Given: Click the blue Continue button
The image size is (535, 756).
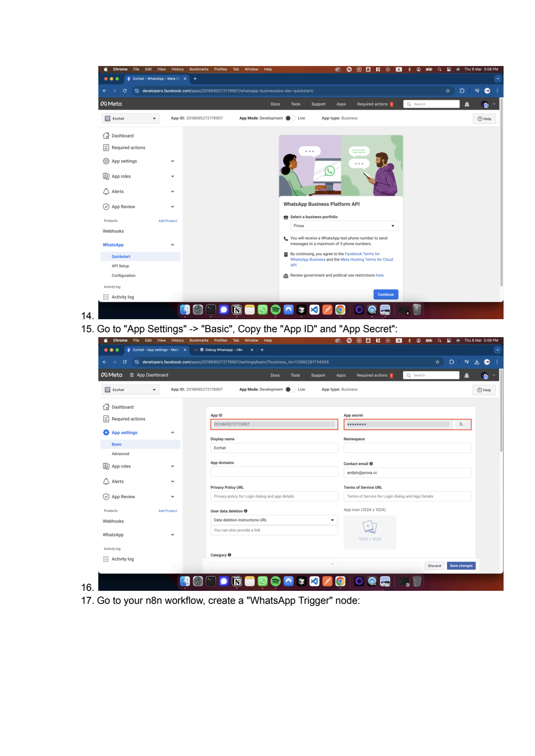Looking at the screenshot, I should pyautogui.click(x=386, y=294).
